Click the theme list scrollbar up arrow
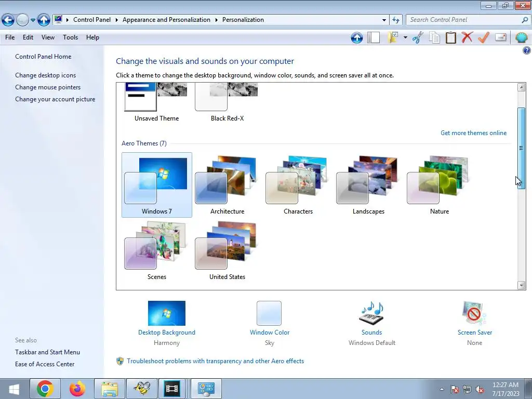This screenshot has height=399, width=532. point(522,87)
